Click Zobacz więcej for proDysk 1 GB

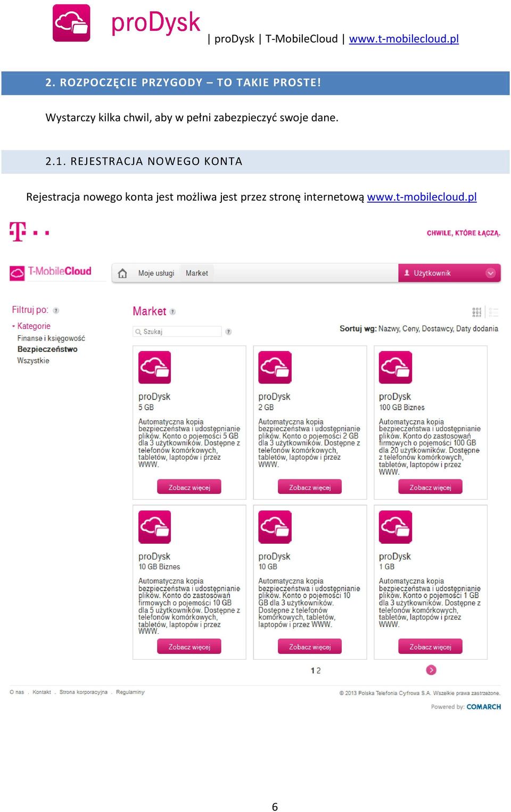coord(430,647)
